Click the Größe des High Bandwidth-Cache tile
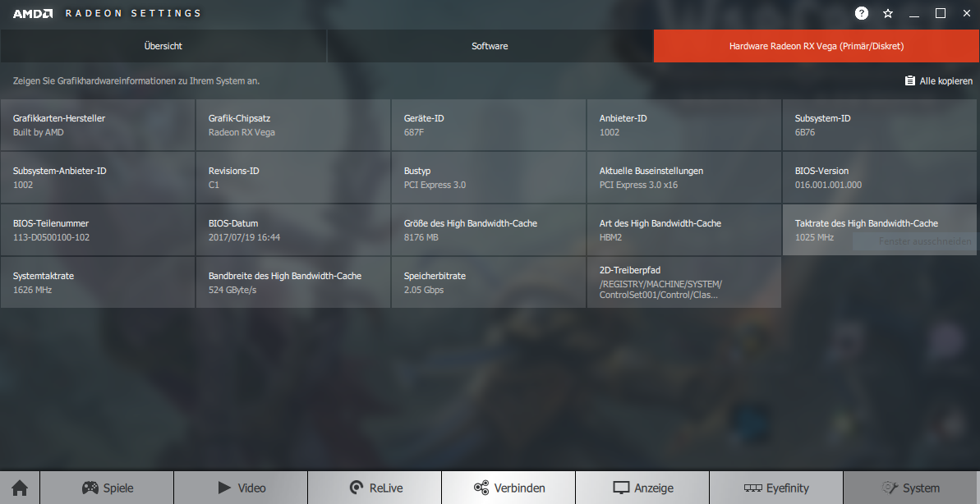The image size is (980, 504). click(489, 230)
